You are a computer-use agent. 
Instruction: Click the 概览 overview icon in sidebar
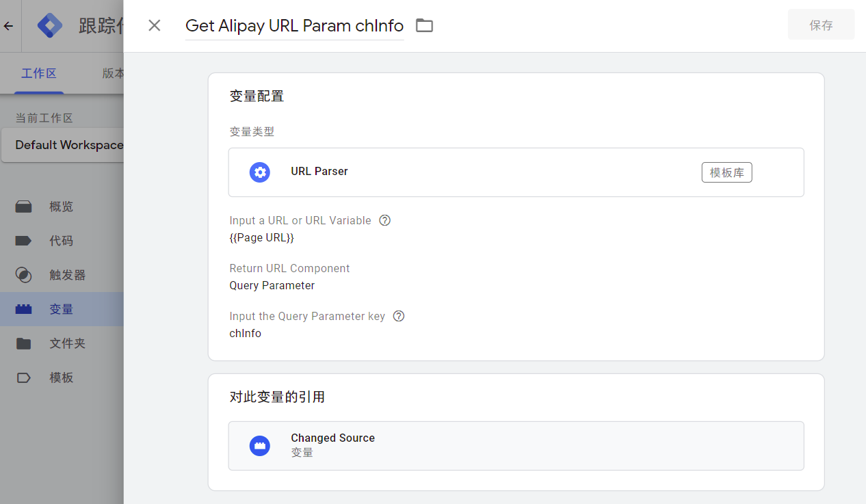click(x=24, y=207)
